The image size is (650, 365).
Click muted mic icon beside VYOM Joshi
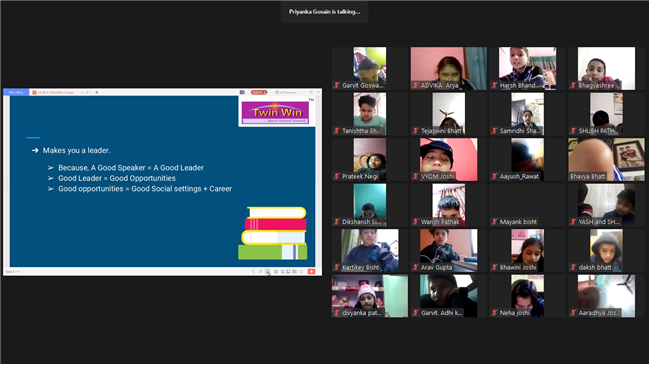click(x=415, y=177)
